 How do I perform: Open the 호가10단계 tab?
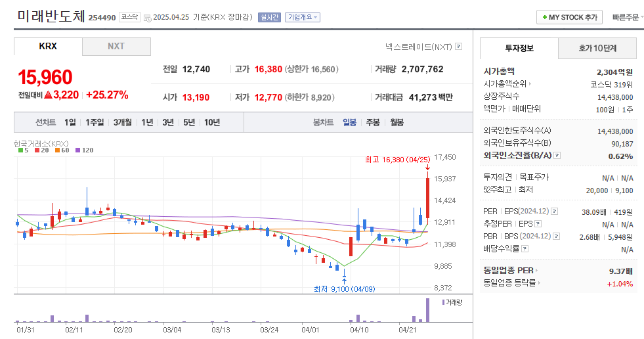click(597, 48)
